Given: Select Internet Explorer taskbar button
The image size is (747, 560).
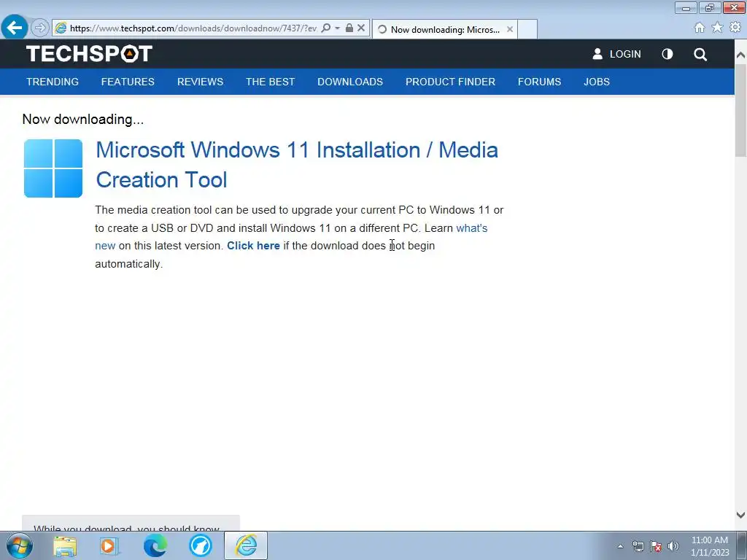Looking at the screenshot, I should click(x=246, y=545).
